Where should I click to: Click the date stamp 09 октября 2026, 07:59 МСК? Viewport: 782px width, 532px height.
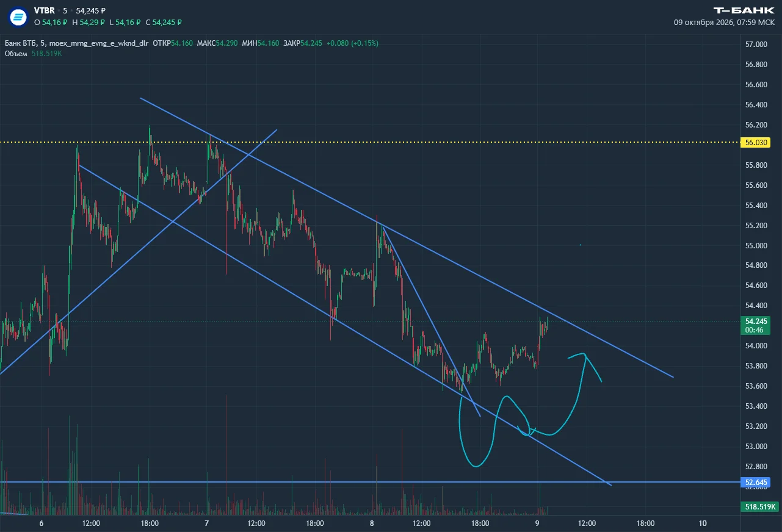(723, 22)
